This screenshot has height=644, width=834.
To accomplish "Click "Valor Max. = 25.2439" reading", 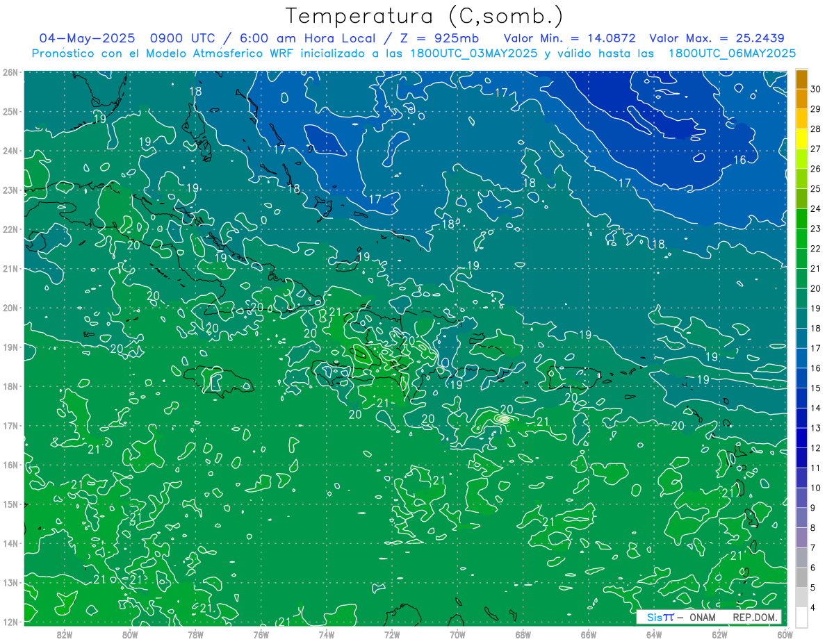I will point(717,38).
